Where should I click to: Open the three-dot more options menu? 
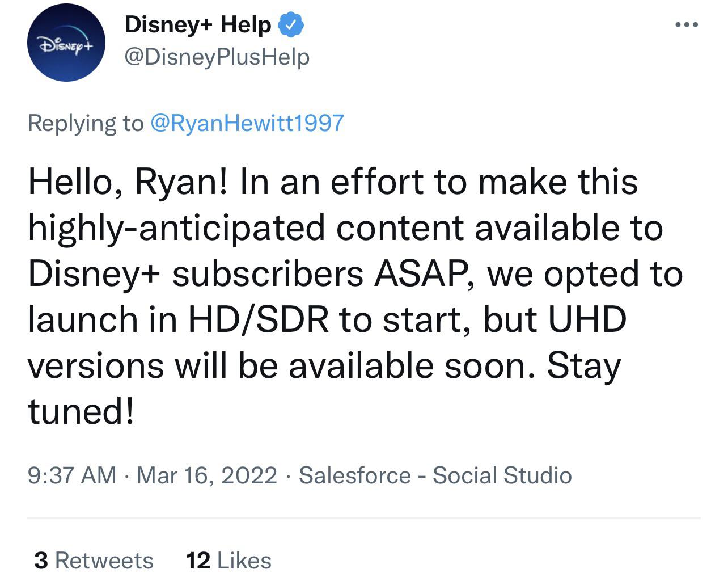(x=687, y=24)
